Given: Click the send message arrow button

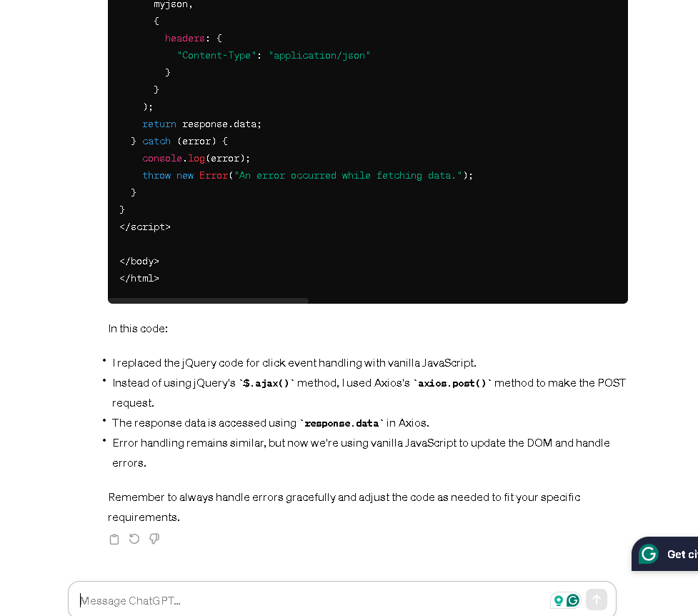Looking at the screenshot, I should [596, 600].
